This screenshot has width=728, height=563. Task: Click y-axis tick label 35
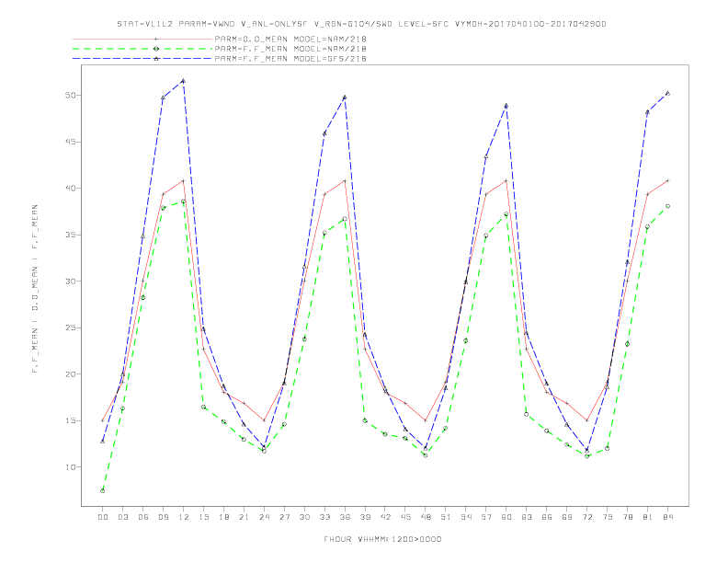(70, 235)
